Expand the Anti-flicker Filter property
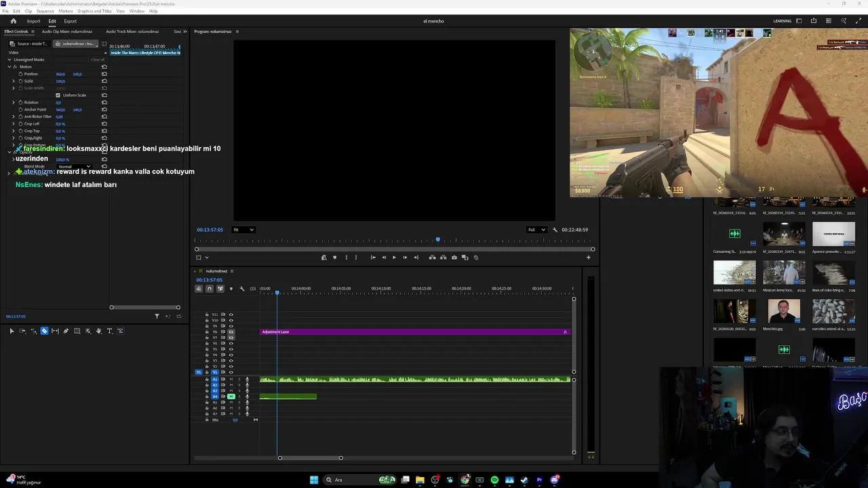868x488 pixels. pyautogui.click(x=14, y=117)
